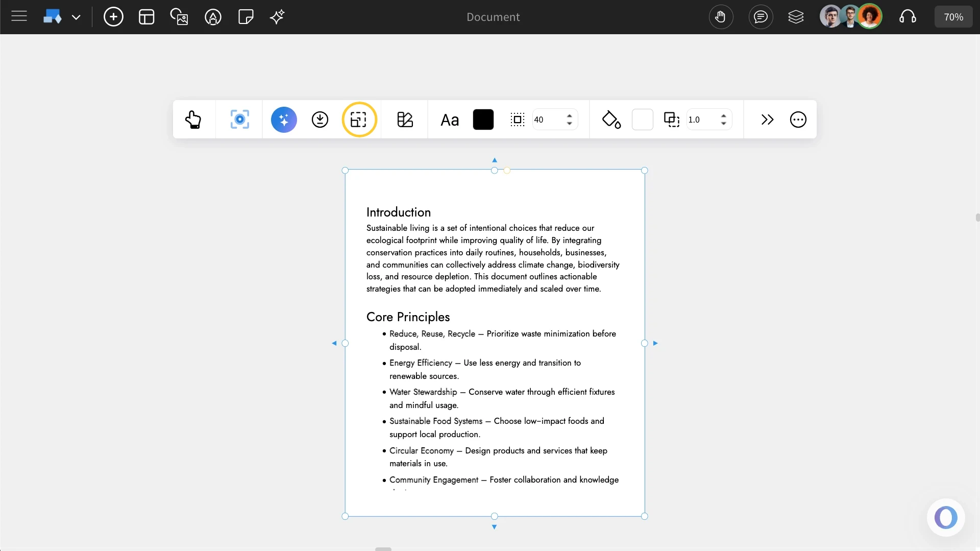
Task: Open the layers panel
Action: point(796,16)
